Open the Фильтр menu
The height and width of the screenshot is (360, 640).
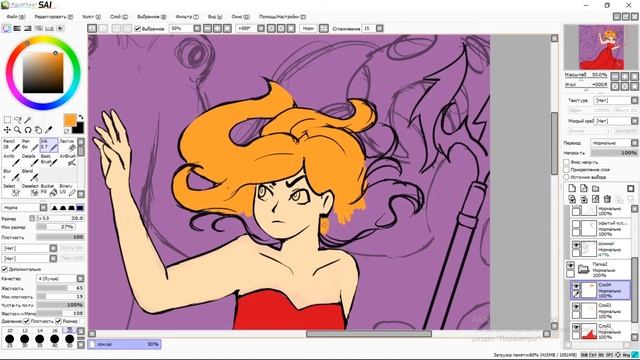click(187, 17)
